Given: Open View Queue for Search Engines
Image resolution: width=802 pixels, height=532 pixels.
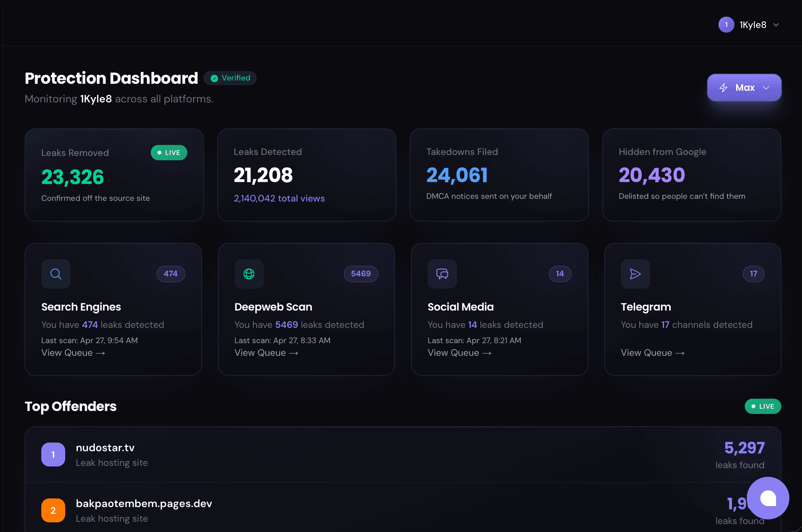Looking at the screenshot, I should pyautogui.click(x=73, y=353).
